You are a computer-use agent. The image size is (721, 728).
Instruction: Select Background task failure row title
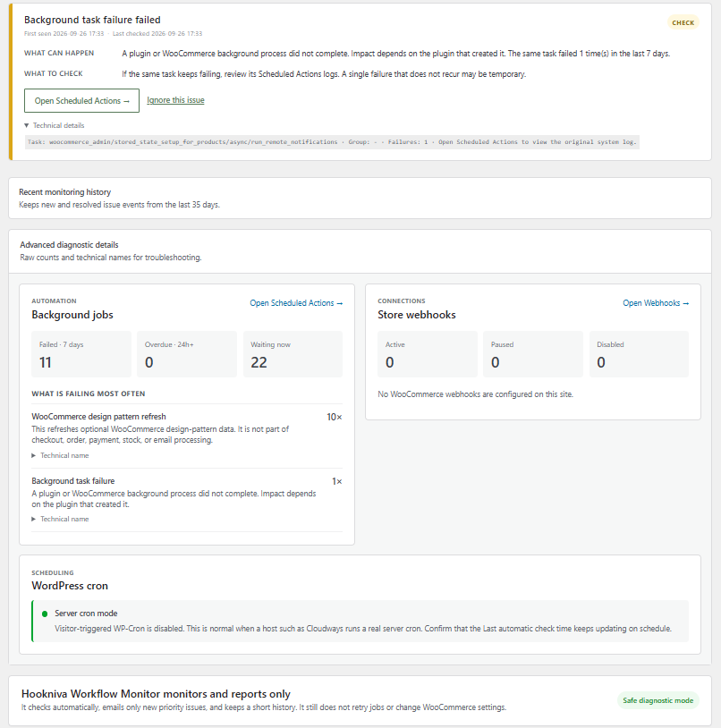pos(72,481)
